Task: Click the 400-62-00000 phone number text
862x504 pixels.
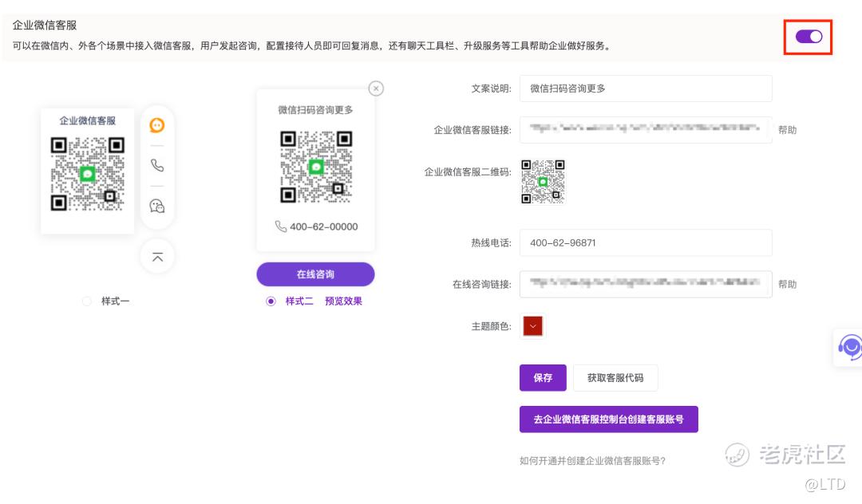Action: pos(324,226)
